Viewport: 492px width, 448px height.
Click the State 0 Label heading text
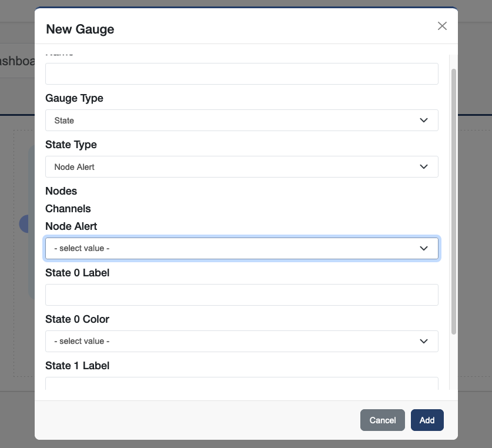coord(77,273)
